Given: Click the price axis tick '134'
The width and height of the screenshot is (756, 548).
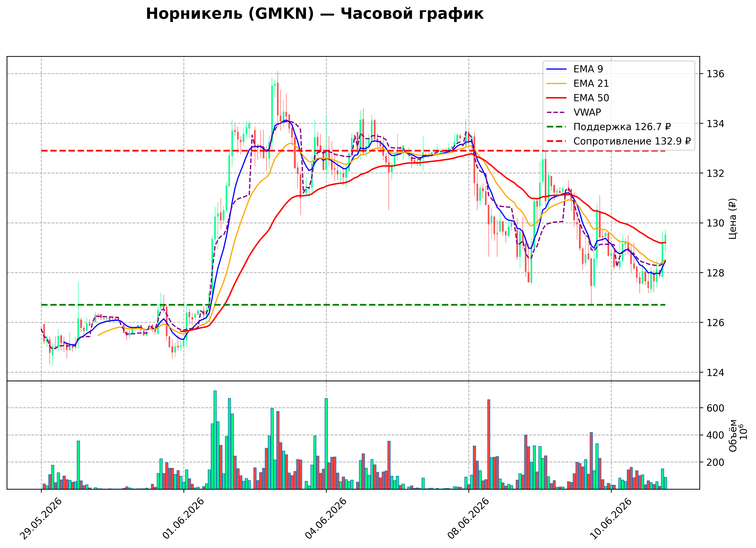Looking at the screenshot, I should (715, 124).
